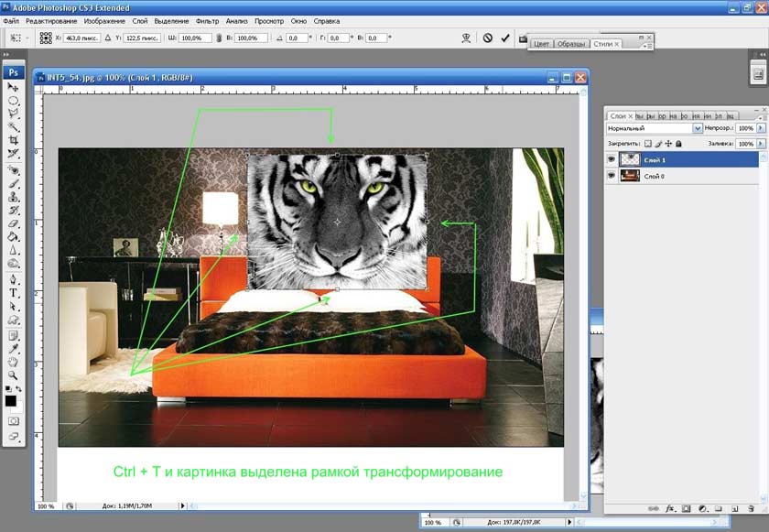Image resolution: width=769 pixels, height=532 pixels.
Task: Select the Crop tool
Action: tap(14, 139)
